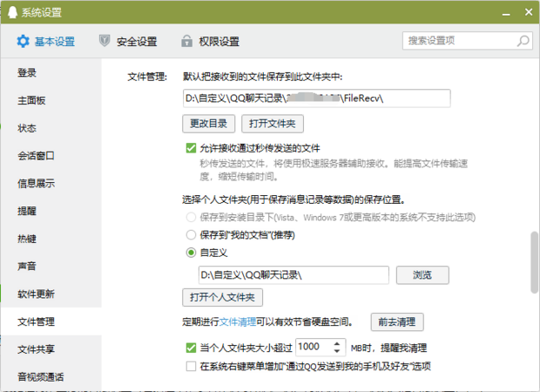Click the QQ penguin icon in title bar
The image size is (540, 392).
point(11,12)
